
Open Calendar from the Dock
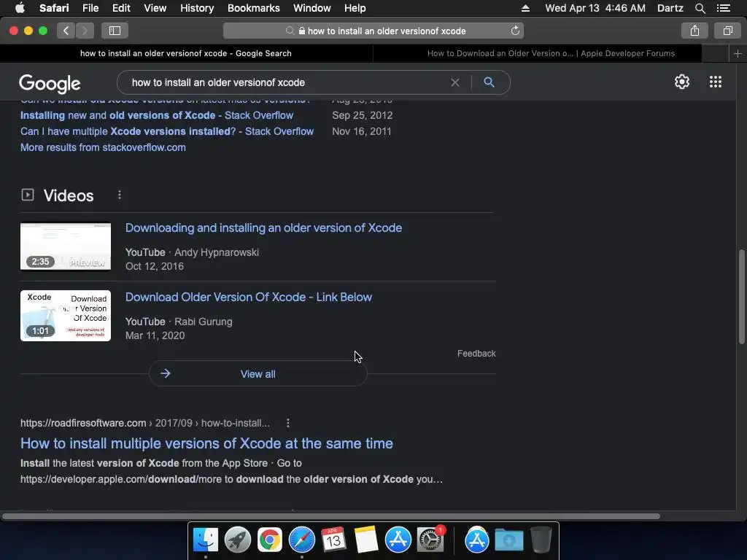pos(333,540)
